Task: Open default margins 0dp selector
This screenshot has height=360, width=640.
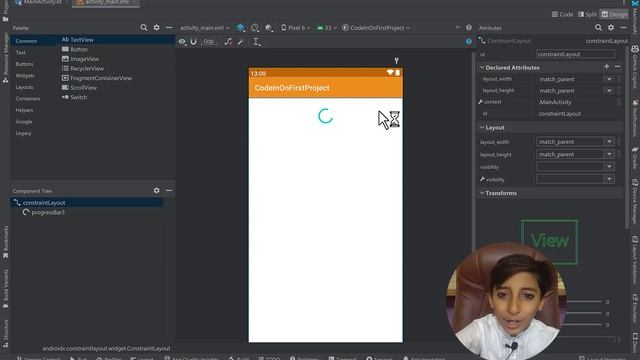Action: pos(209,42)
